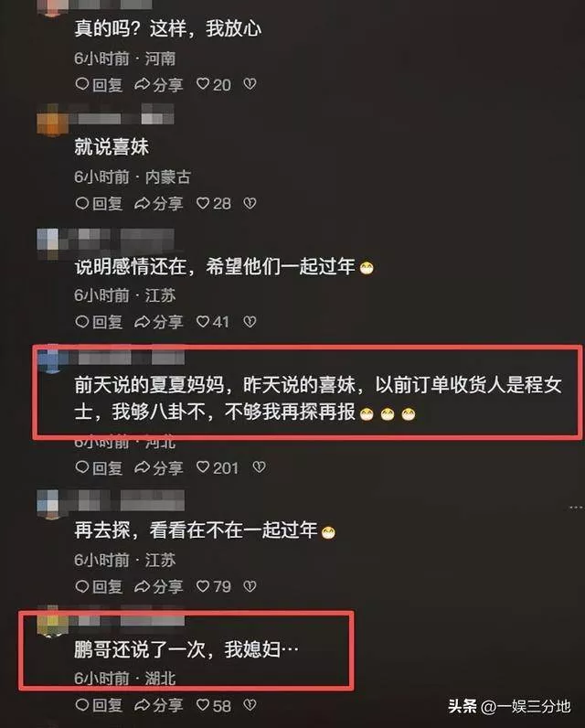Open avatar of the 就说喜妹 commenter
Viewport: 585px width, 728px height.
(52, 120)
